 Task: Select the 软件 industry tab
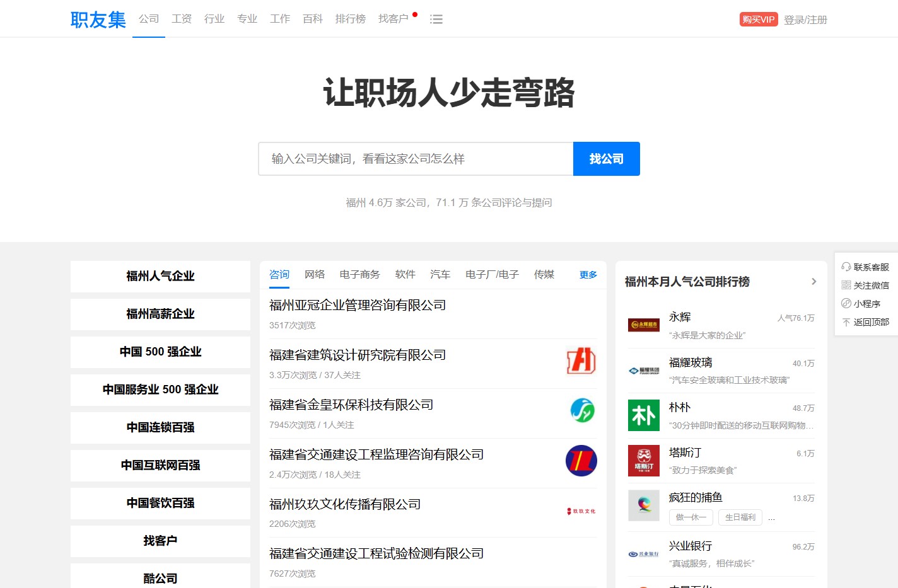click(405, 275)
